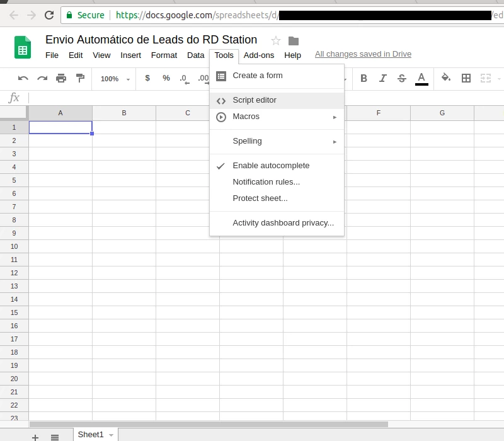This screenshot has height=441, width=504.
Task: Apply percent format icon
Action: tap(166, 78)
